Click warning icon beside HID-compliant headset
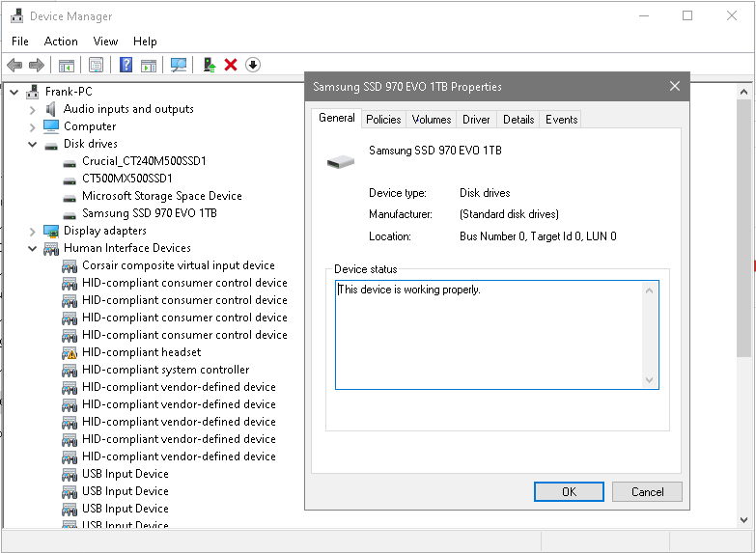Image resolution: width=756 pixels, height=553 pixels. 70,353
